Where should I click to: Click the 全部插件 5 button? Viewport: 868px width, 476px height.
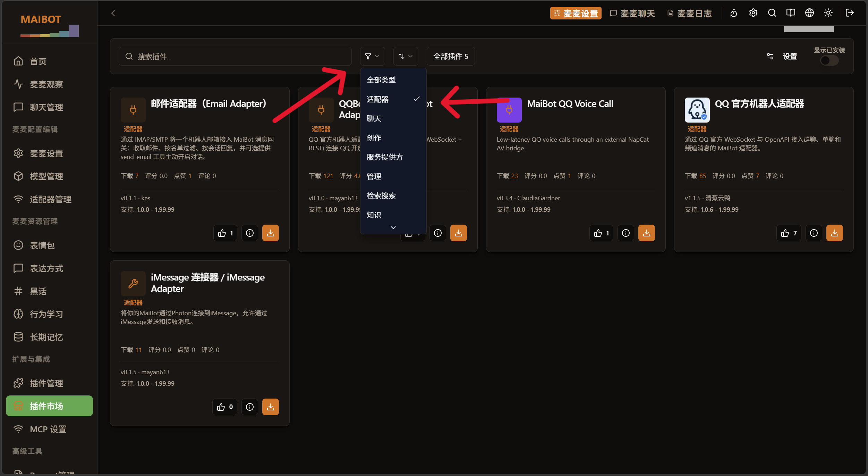click(451, 56)
